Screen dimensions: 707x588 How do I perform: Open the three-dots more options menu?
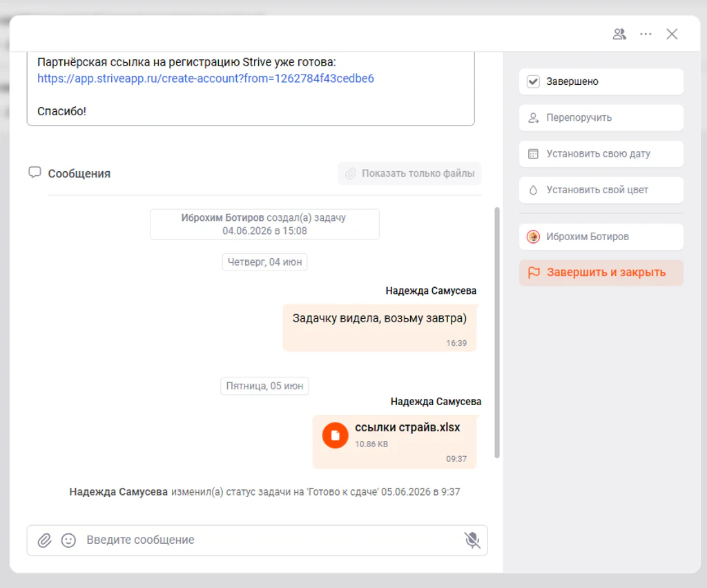646,35
